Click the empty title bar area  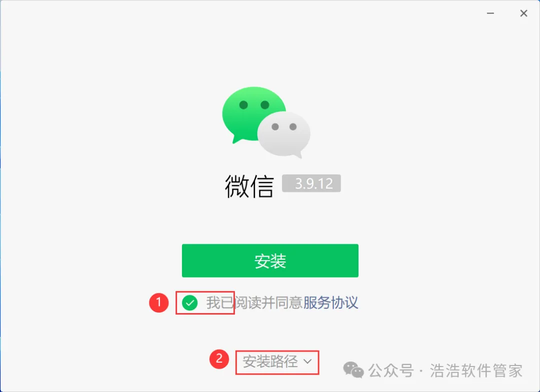point(241,13)
